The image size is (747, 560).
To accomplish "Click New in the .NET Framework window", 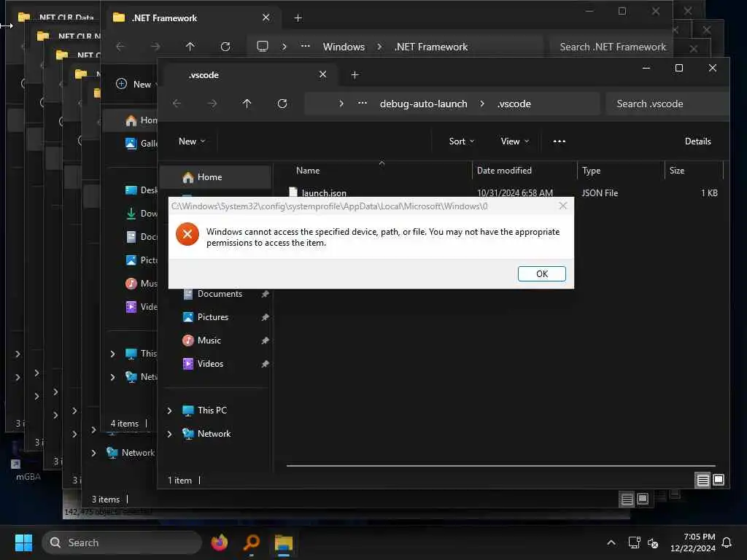I will click(136, 85).
